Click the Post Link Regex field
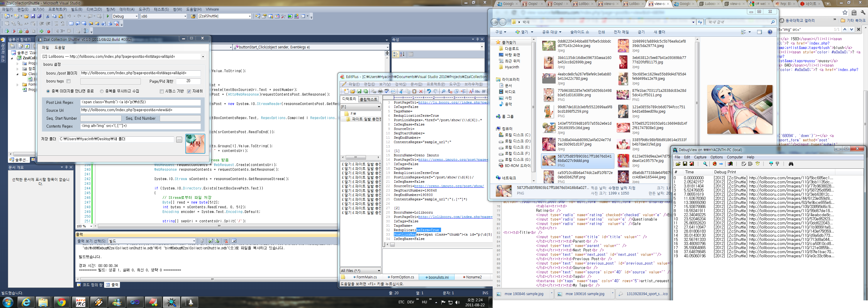 tap(140, 102)
